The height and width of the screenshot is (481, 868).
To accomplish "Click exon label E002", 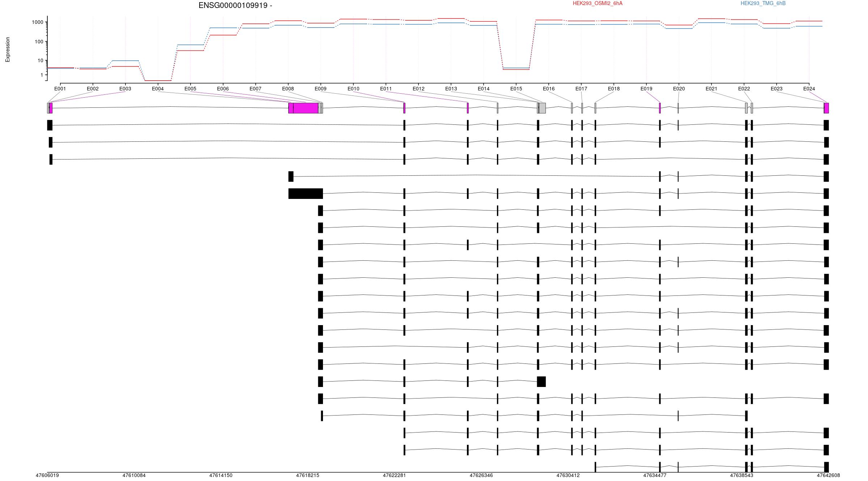I will [x=93, y=89].
